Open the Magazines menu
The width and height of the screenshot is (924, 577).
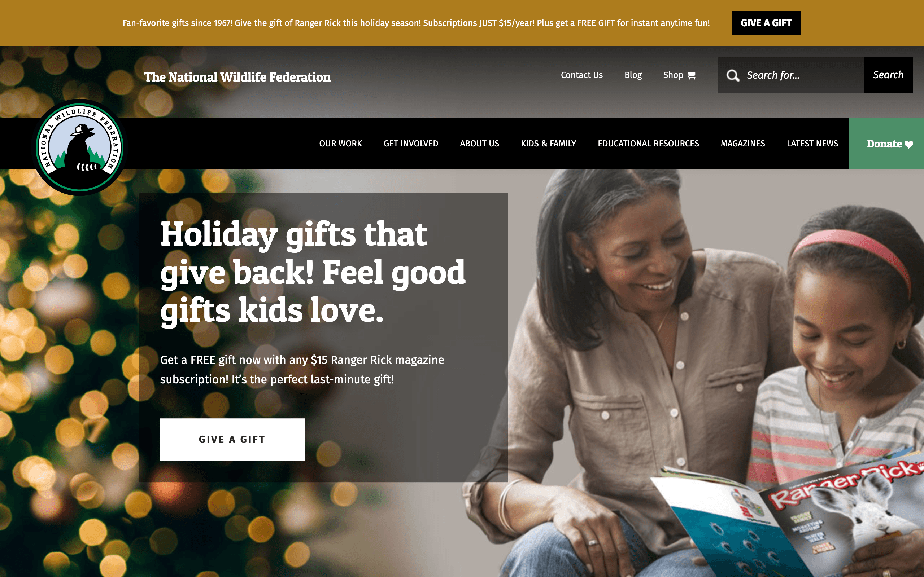pos(743,144)
